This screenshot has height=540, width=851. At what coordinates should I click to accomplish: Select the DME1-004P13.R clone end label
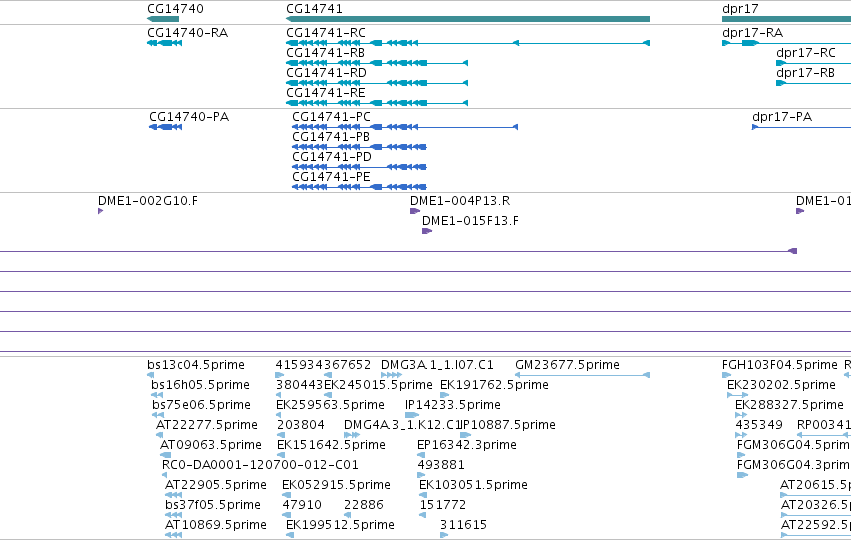coord(460,201)
